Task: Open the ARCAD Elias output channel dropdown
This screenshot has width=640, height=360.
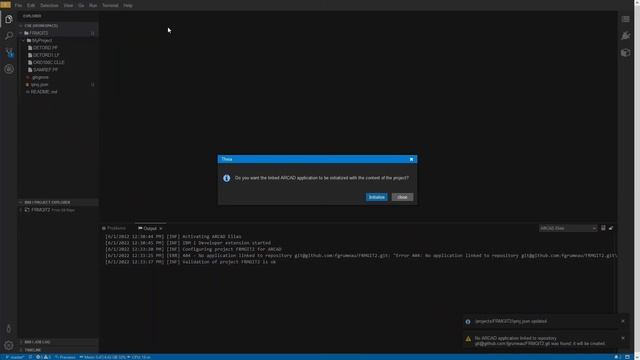Action: click(x=568, y=228)
